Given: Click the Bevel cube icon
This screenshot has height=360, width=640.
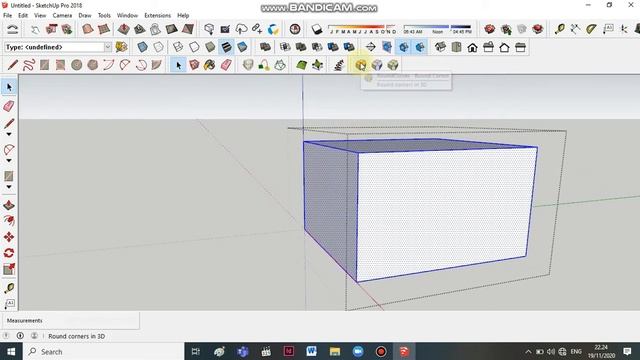Looking at the screenshot, I should tap(393, 65).
